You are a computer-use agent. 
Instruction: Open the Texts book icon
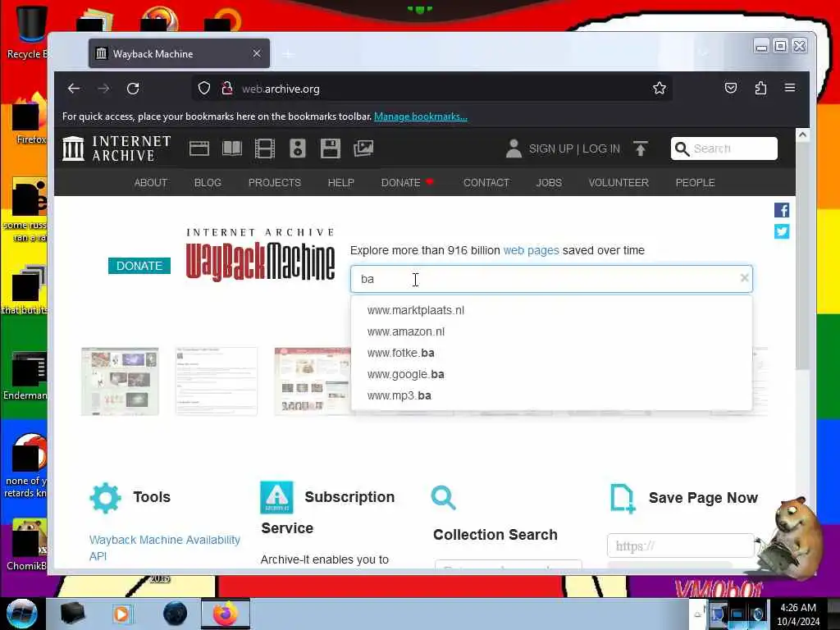[x=232, y=148]
